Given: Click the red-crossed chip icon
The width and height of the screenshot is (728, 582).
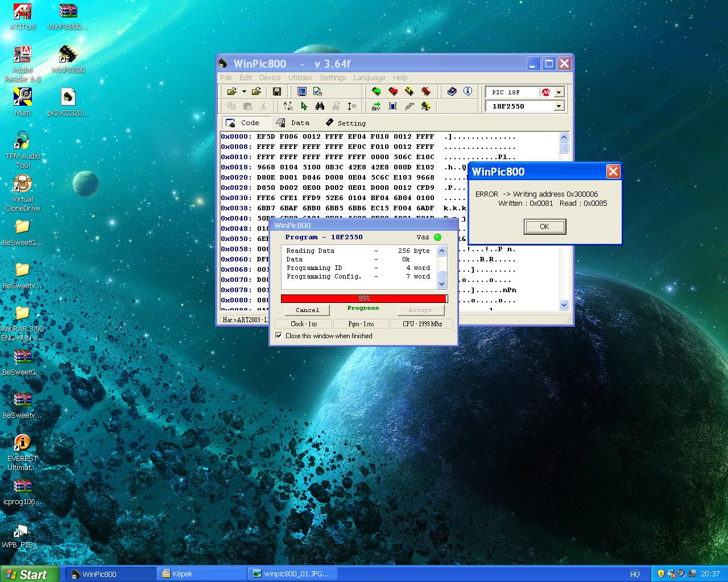Looking at the screenshot, I should tap(426, 92).
